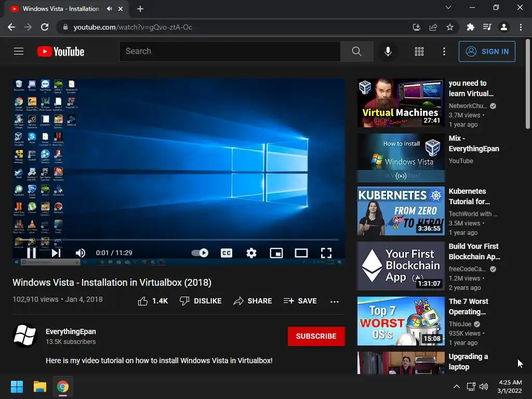Mute tab via speaker icon
This screenshot has height=399, width=532.
[x=109, y=9]
